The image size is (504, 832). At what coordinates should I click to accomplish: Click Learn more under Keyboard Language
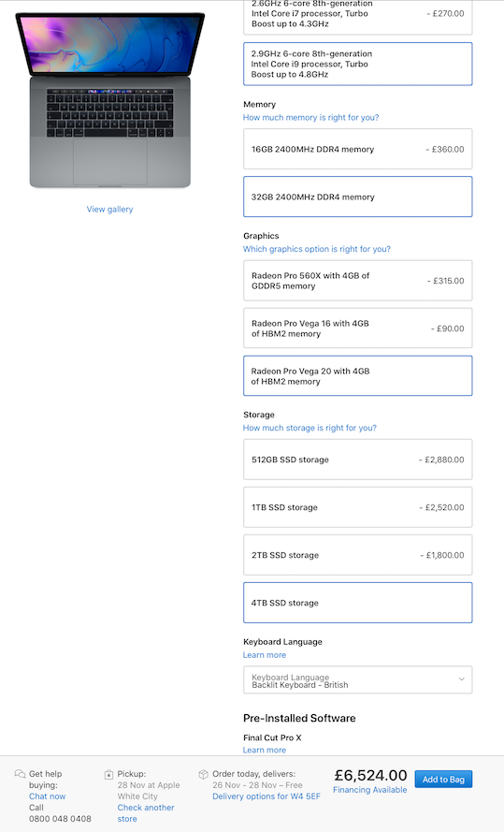coord(265,655)
